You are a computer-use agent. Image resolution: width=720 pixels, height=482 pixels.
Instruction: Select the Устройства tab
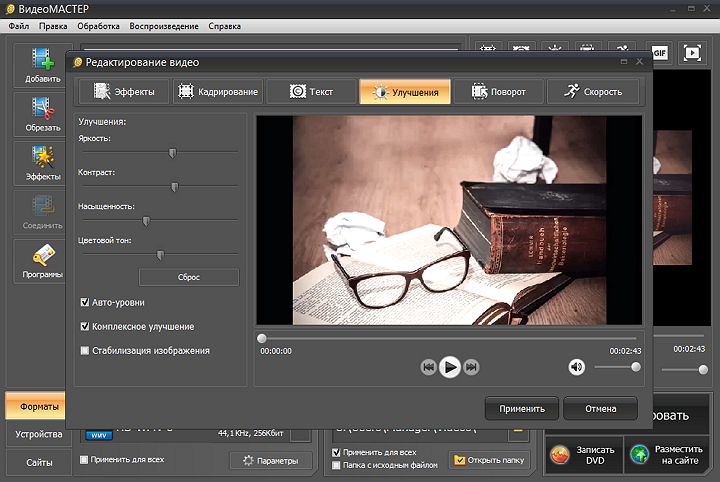pos(39,434)
